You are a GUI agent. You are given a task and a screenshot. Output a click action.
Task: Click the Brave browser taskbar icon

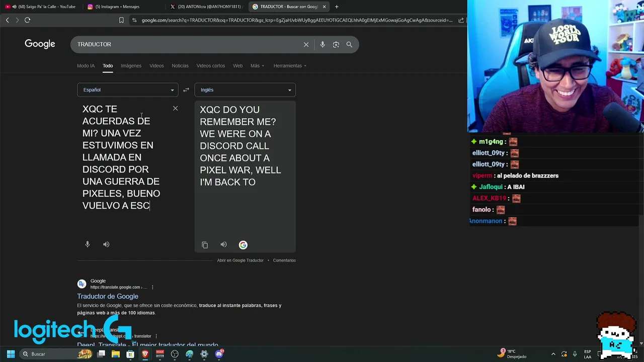click(x=145, y=354)
